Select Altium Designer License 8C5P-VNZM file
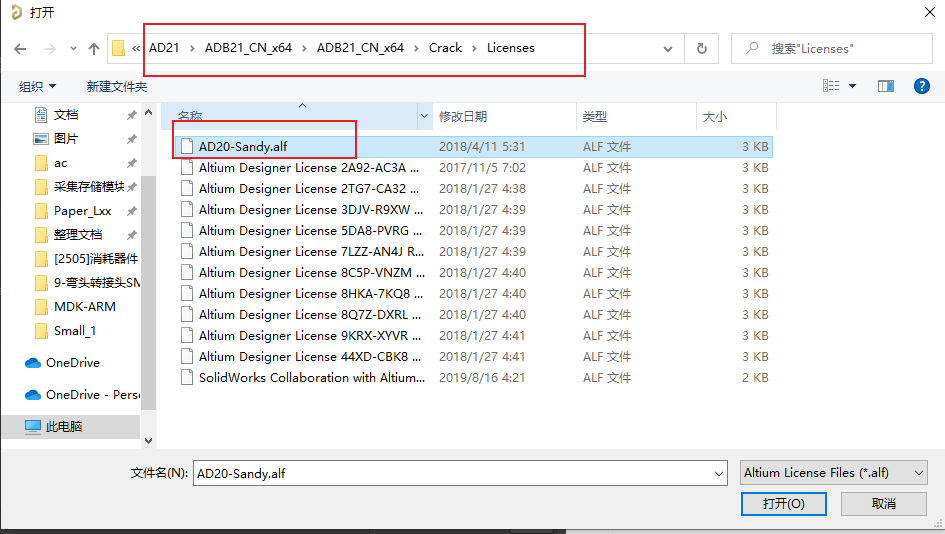Viewport: 945px width, 534px height. pos(312,273)
